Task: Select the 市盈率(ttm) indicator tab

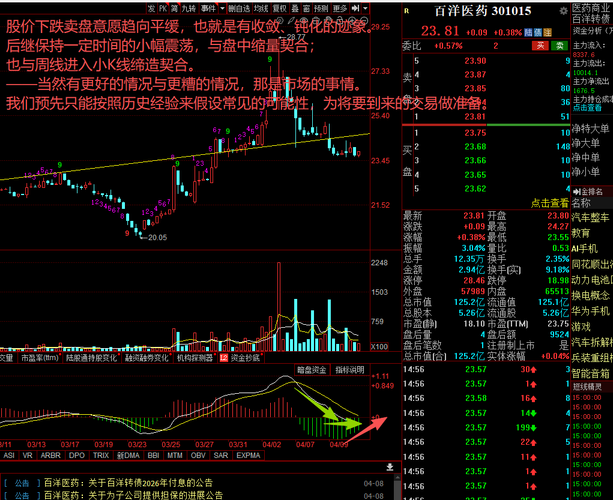Action: point(40,357)
